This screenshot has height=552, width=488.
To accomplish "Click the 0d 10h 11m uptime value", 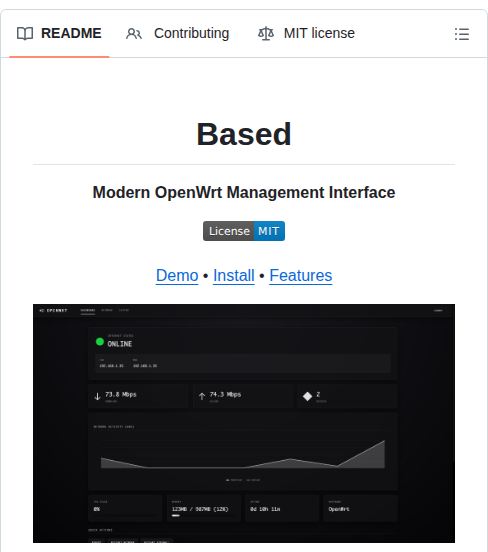I will tap(265, 509).
